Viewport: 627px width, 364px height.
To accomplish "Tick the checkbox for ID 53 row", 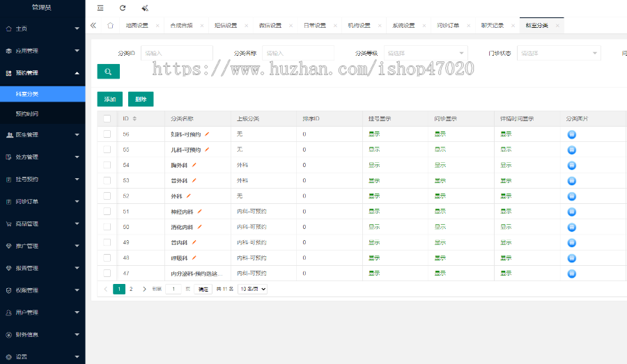I will [x=107, y=180].
